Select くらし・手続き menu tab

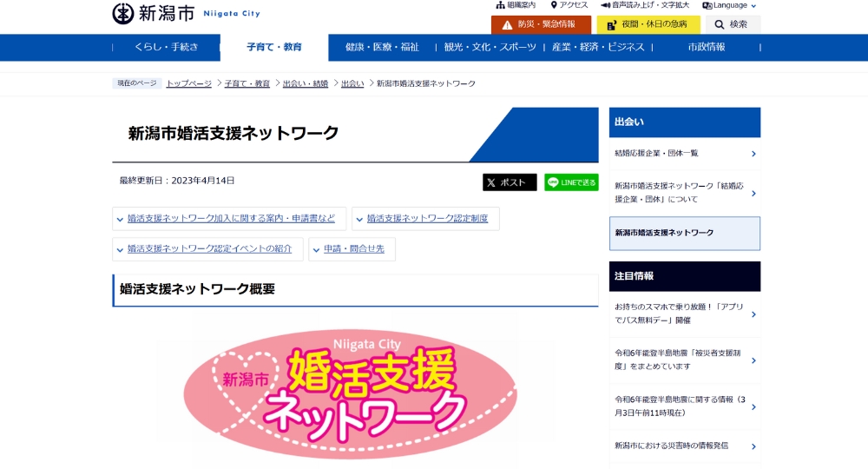(x=166, y=47)
